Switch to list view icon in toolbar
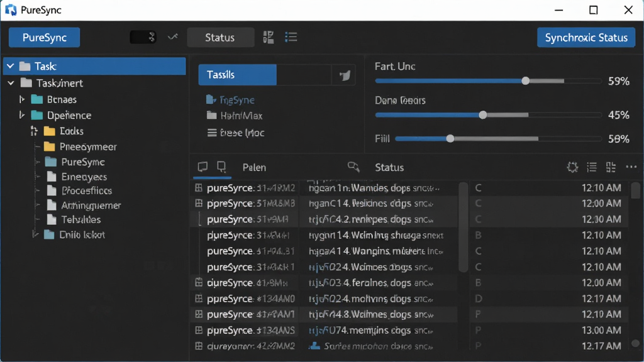The height and width of the screenshot is (362, 644). 291,37
